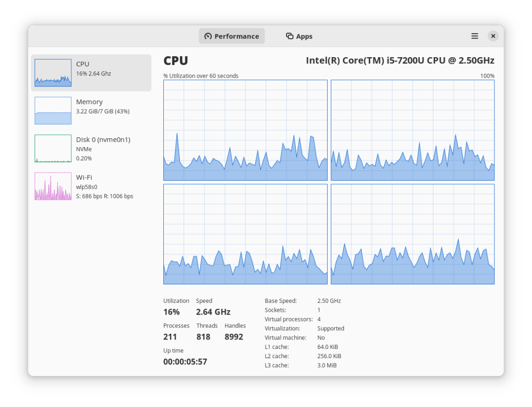Click the 100% graph scale label
The image size is (532, 407).
(x=487, y=76)
